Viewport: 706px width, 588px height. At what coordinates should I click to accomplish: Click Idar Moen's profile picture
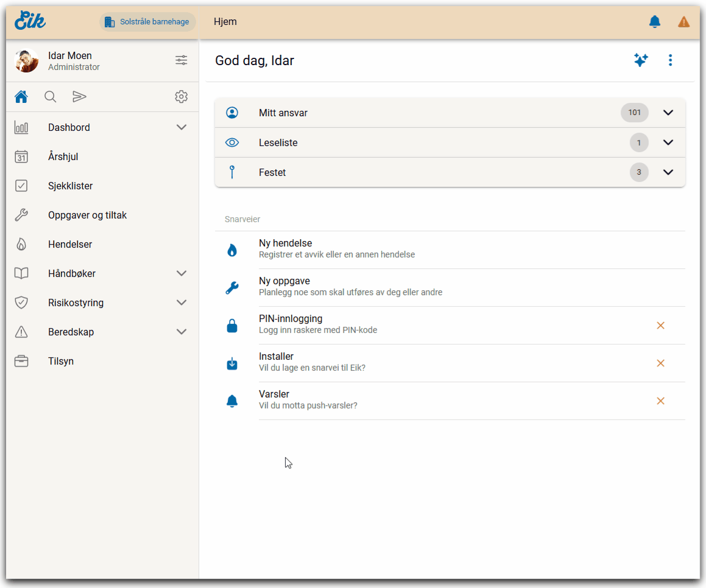click(27, 61)
